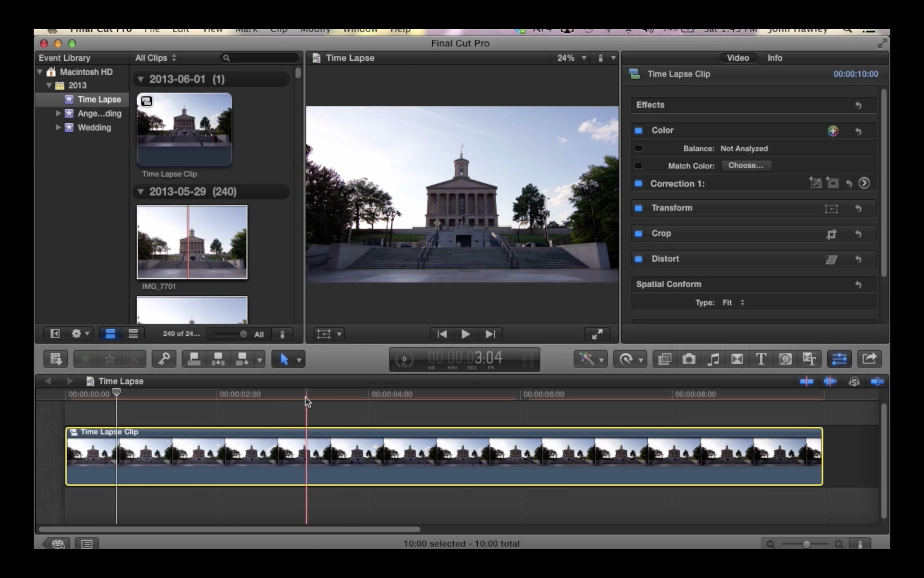Choose the Select arrow tool
Viewport: 924px width, 578px height.
[284, 359]
